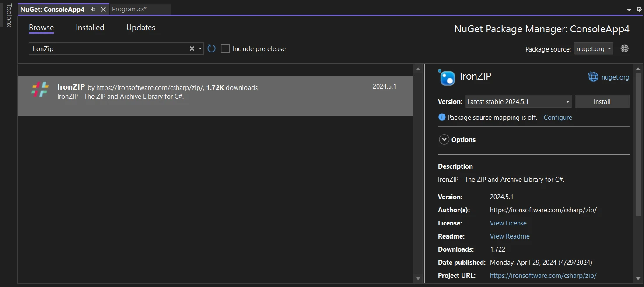Clear the IronZip search text
Viewport: 644px width, 287px height.
(192, 48)
